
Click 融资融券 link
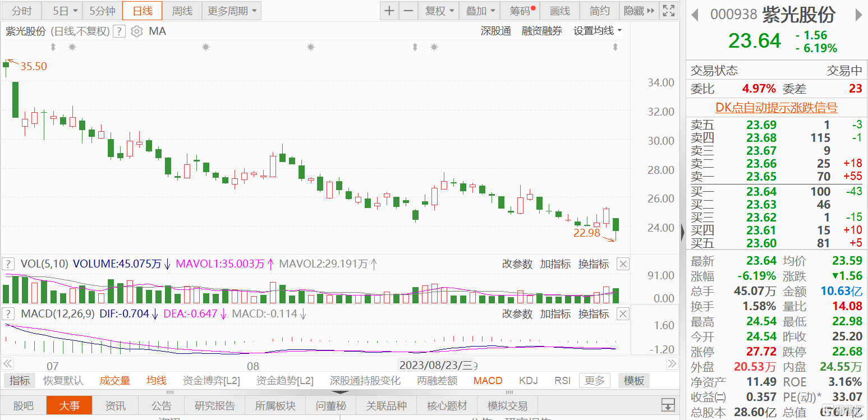[x=542, y=31]
